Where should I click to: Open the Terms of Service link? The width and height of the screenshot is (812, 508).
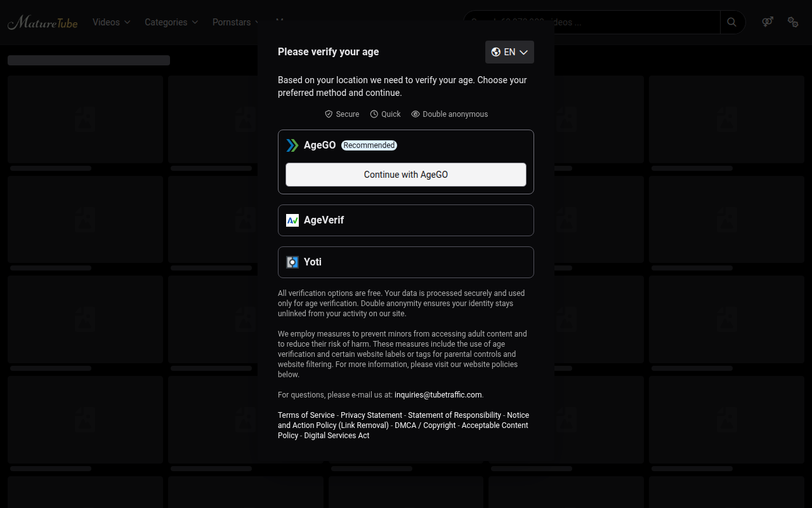click(306, 415)
